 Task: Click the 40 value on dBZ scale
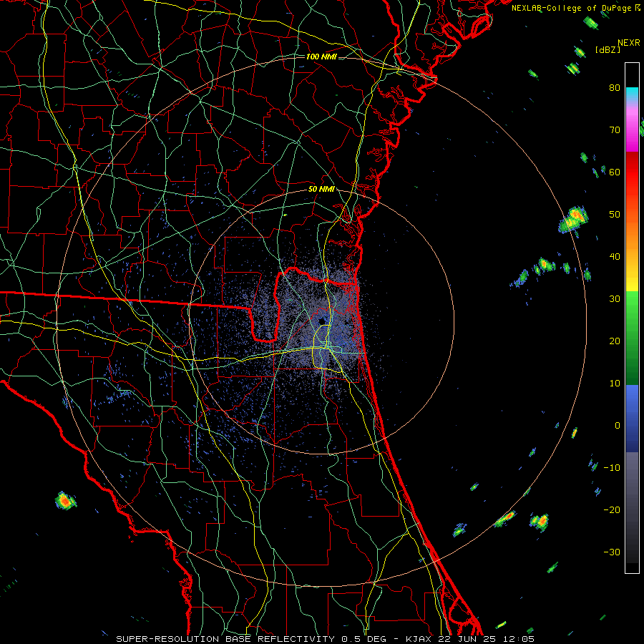tap(615, 257)
